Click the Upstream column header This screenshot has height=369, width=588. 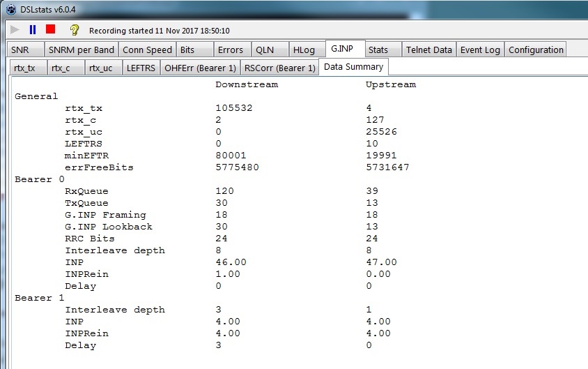pyautogui.click(x=391, y=85)
